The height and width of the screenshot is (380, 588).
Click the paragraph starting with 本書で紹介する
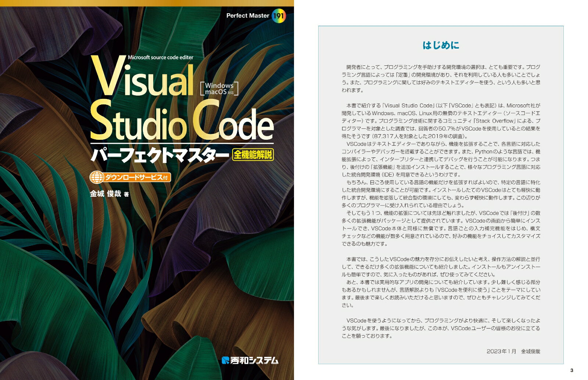click(x=441, y=121)
